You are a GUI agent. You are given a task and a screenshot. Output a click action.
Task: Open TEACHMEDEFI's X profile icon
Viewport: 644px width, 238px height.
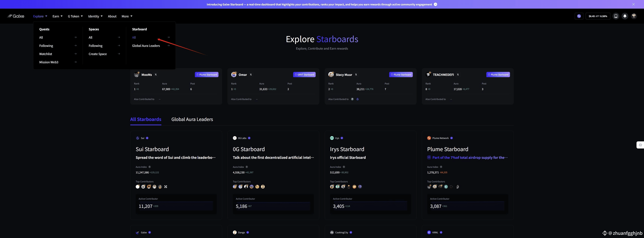tap(458, 75)
